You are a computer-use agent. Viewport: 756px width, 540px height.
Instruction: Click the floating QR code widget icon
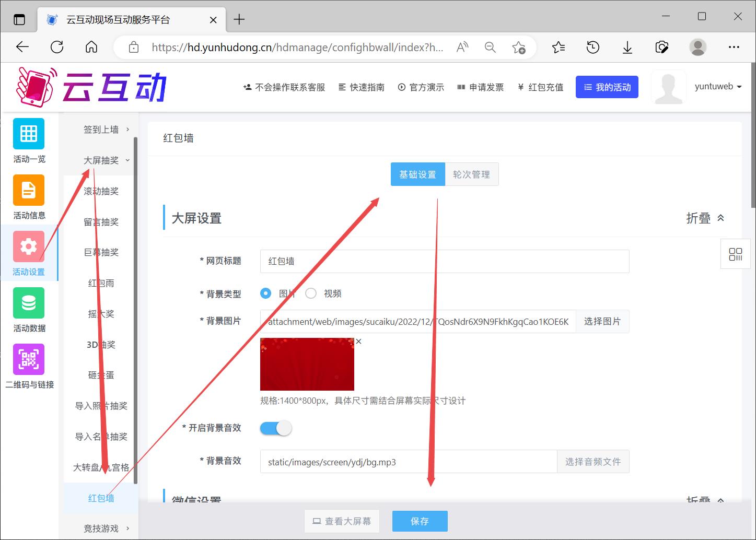(x=736, y=254)
